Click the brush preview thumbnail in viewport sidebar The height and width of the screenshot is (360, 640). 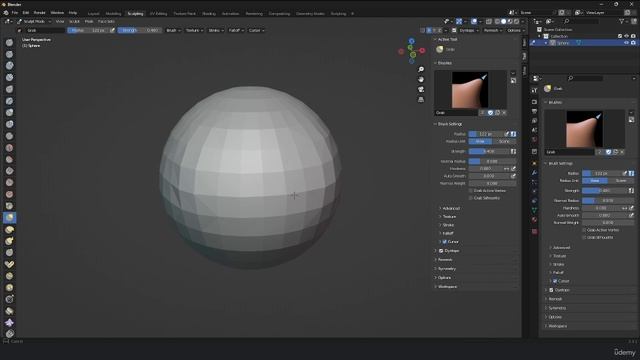(x=470, y=90)
